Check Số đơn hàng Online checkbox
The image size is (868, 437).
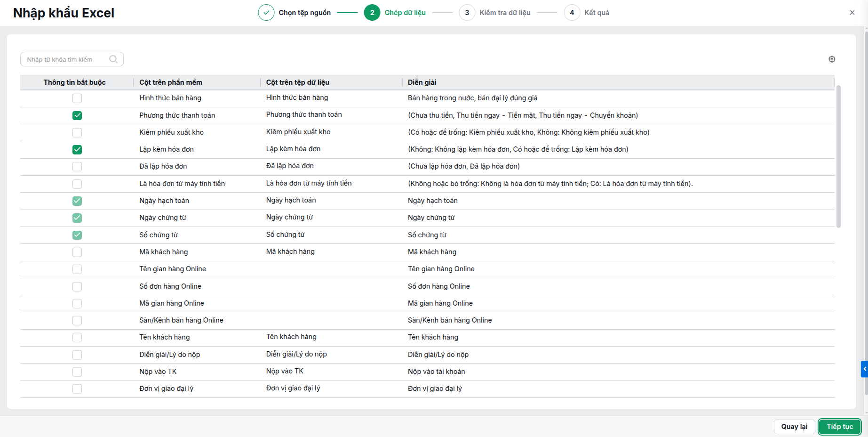click(x=77, y=286)
